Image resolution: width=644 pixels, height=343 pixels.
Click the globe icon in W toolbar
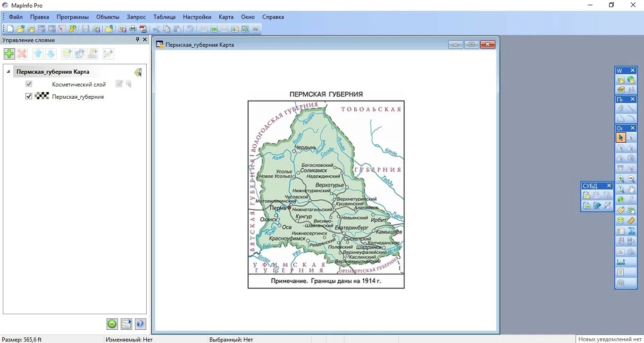pos(631,80)
